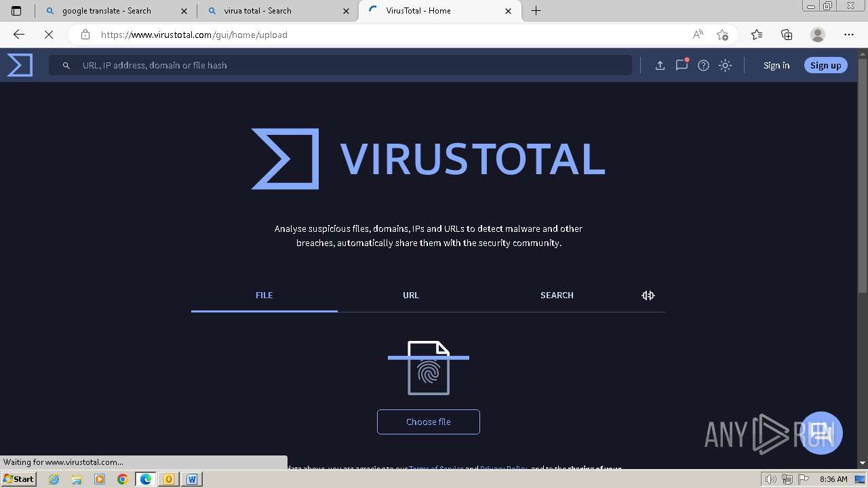This screenshot has width=868, height=488.
Task: Open the notifications chat icon
Action: pyautogui.click(x=682, y=65)
